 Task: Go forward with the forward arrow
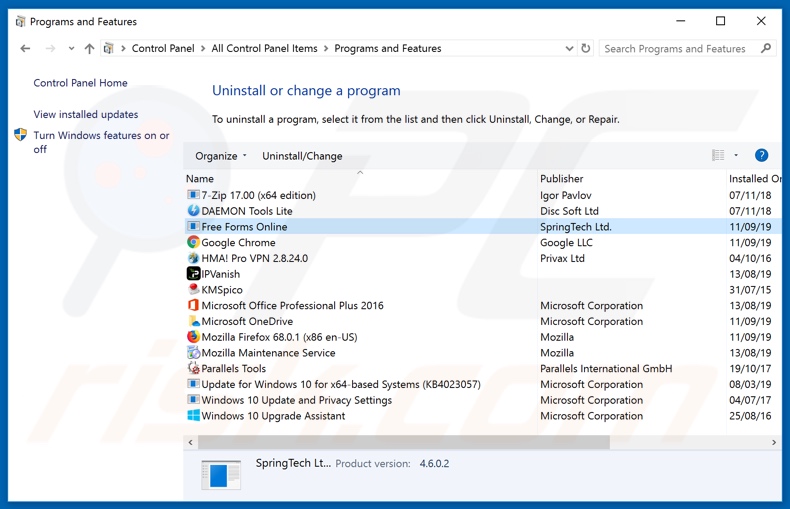click(50, 48)
